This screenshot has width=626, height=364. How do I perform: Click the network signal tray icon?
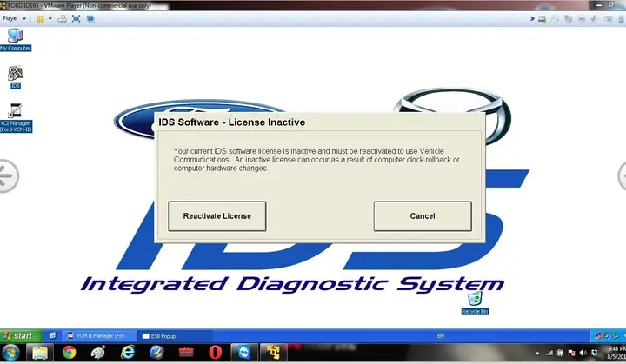[549, 353]
